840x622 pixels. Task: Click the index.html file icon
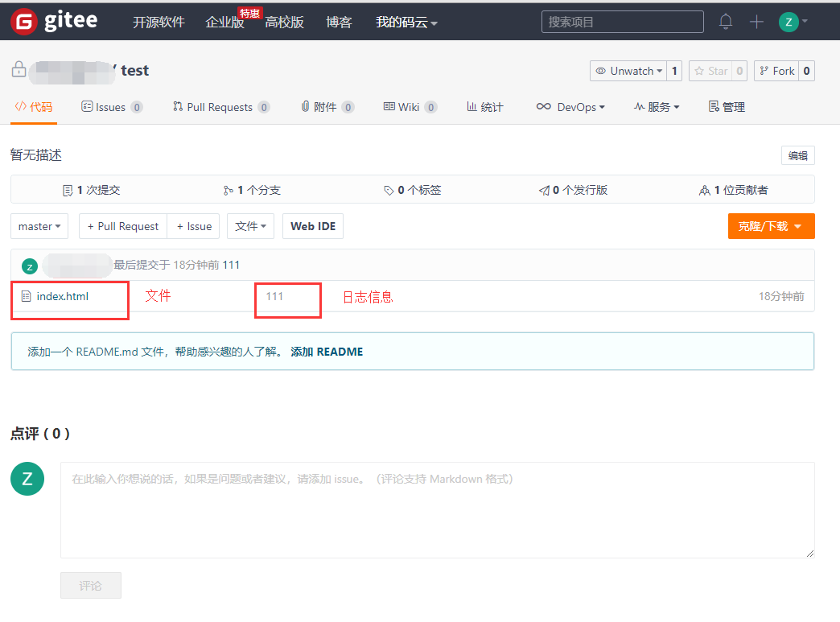tap(26, 296)
